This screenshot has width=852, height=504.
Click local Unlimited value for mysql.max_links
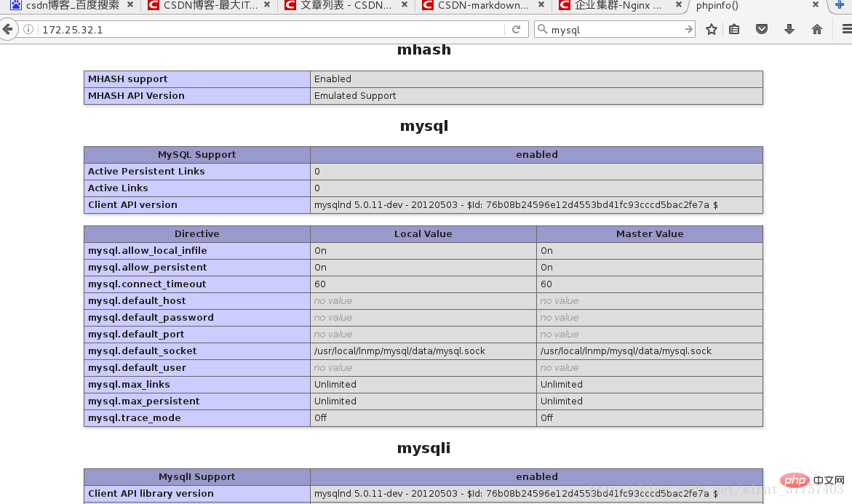click(335, 385)
